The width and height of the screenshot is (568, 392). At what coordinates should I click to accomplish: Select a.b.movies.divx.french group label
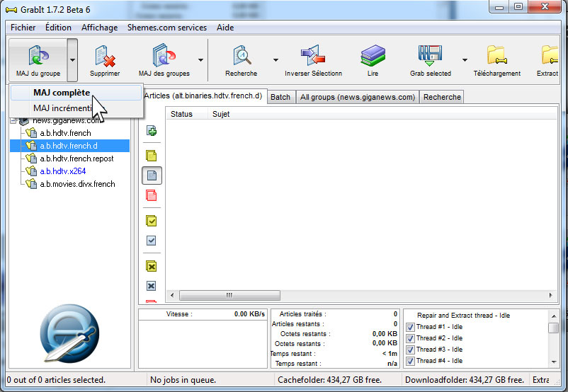[77, 184]
